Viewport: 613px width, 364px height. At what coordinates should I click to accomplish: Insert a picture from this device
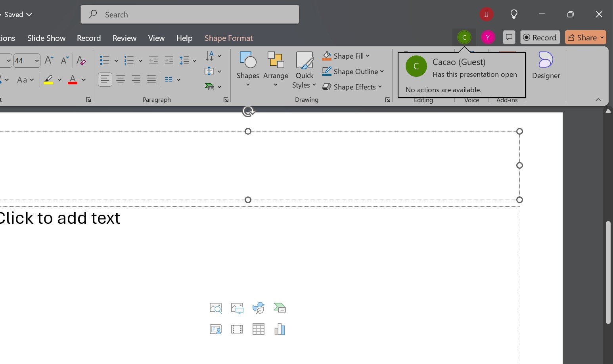pos(237,308)
